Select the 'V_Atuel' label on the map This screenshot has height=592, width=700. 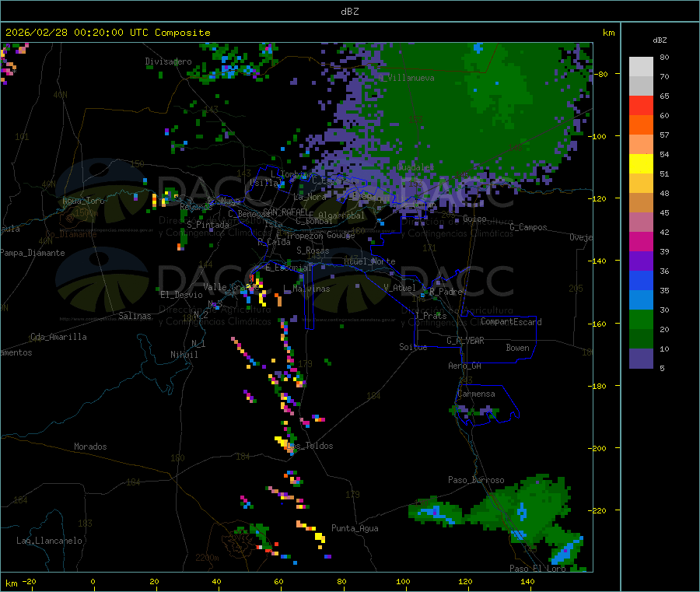(400, 288)
